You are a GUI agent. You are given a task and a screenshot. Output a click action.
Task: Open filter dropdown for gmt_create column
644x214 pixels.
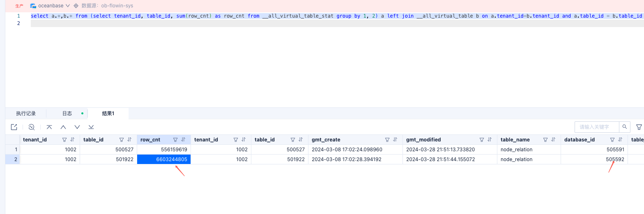[x=387, y=140]
